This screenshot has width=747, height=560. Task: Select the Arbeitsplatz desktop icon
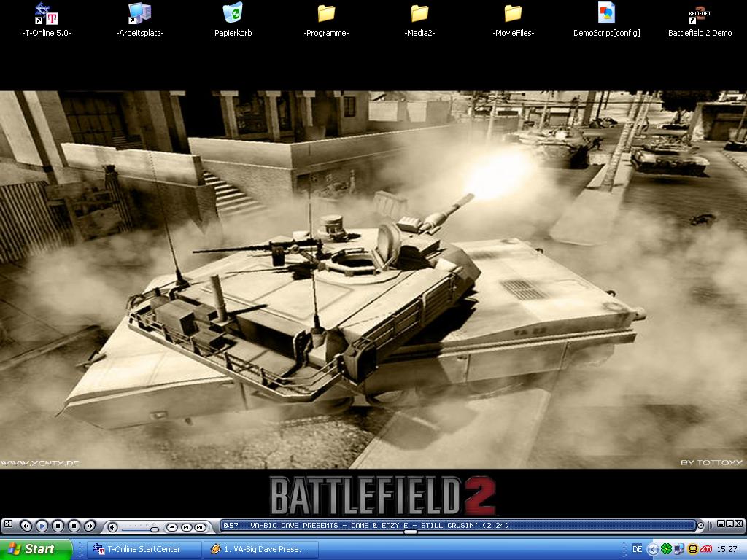click(139, 20)
